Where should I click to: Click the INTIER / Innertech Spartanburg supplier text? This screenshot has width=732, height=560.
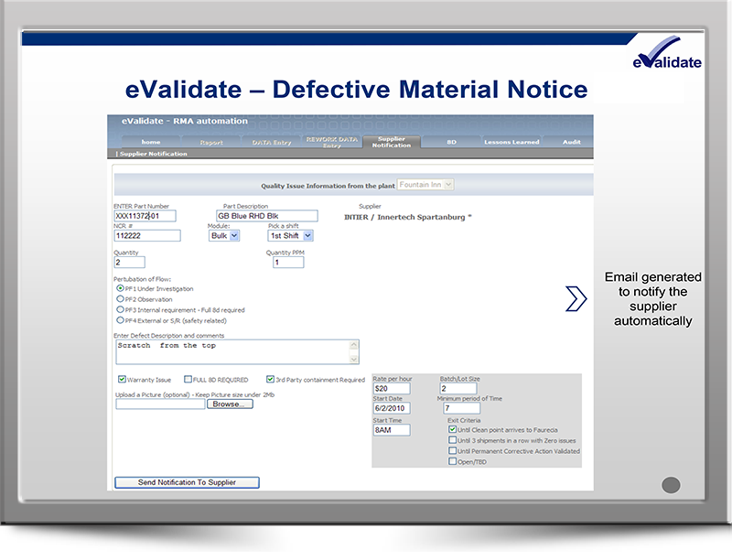pyautogui.click(x=407, y=217)
